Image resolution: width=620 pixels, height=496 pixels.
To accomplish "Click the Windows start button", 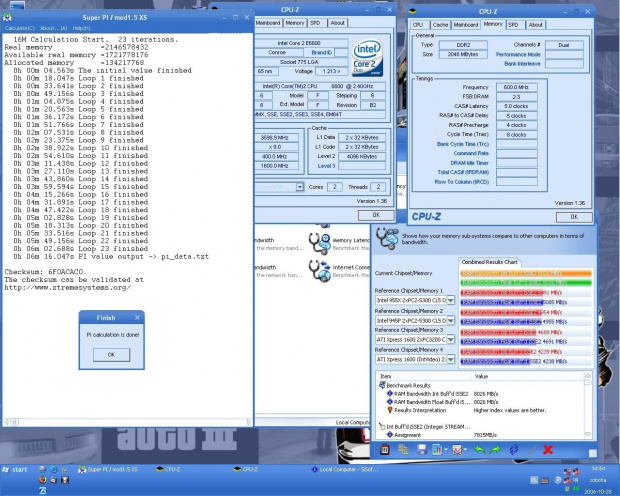I will coord(15,469).
